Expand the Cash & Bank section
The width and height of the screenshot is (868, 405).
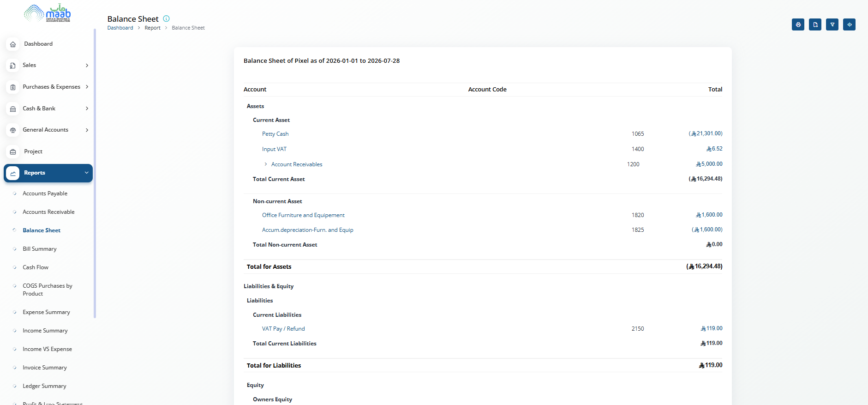pos(48,109)
